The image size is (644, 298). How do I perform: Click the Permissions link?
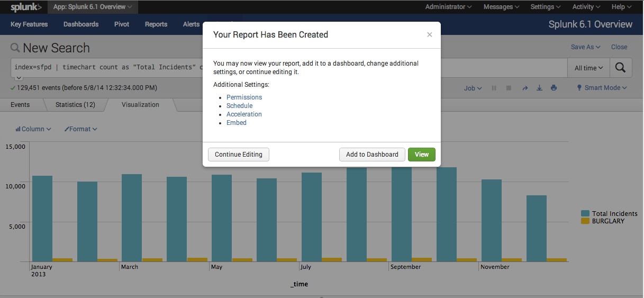click(244, 97)
